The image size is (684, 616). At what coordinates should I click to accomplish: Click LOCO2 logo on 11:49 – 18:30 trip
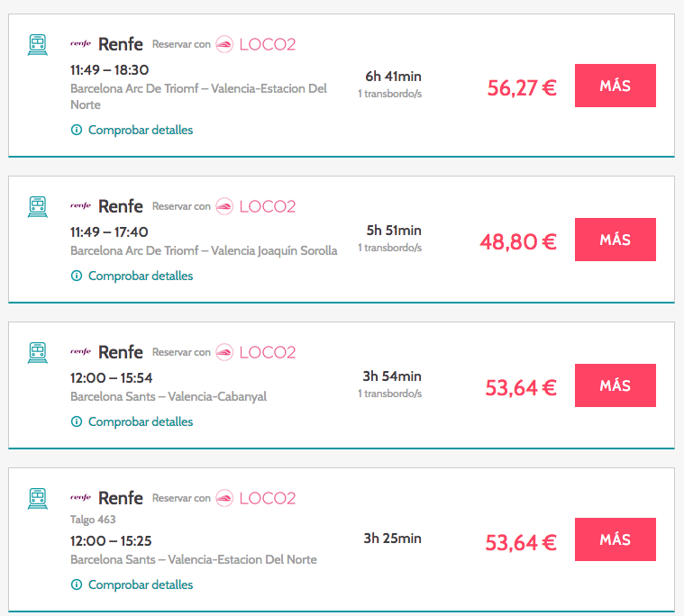(256, 44)
